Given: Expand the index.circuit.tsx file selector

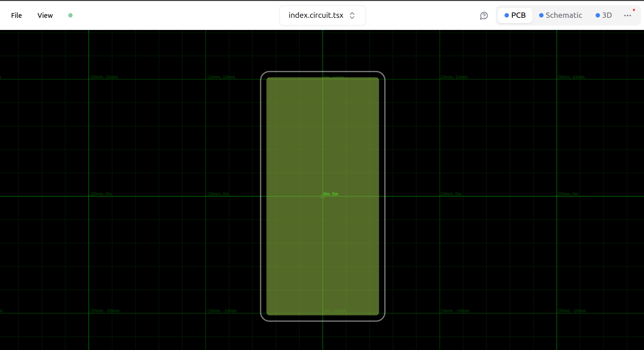Looking at the screenshot, I should tap(322, 15).
